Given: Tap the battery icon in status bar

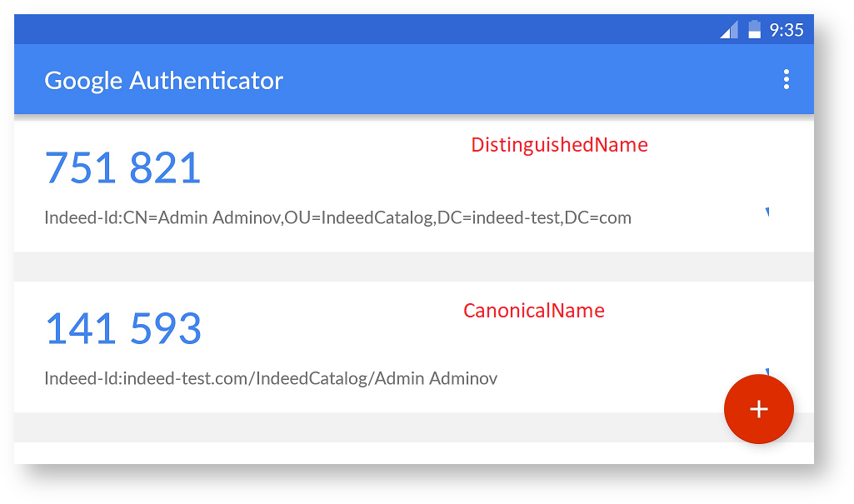Looking at the screenshot, I should pos(754,30).
